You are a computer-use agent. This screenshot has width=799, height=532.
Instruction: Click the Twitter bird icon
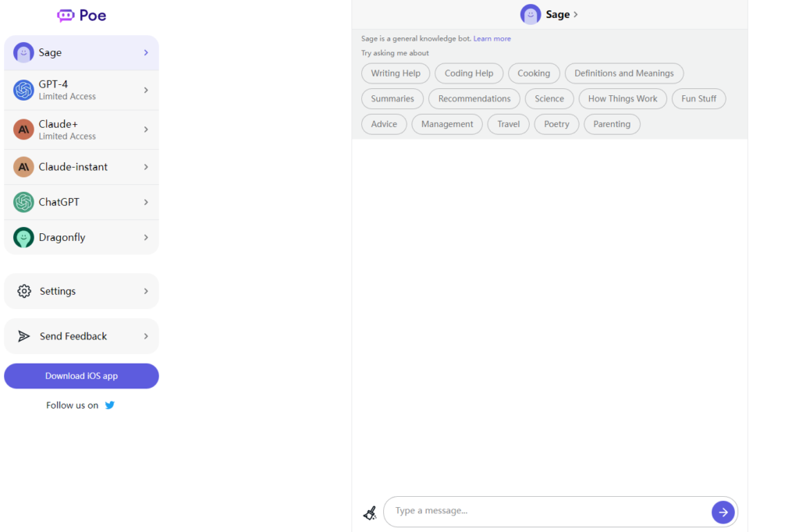tap(110, 405)
